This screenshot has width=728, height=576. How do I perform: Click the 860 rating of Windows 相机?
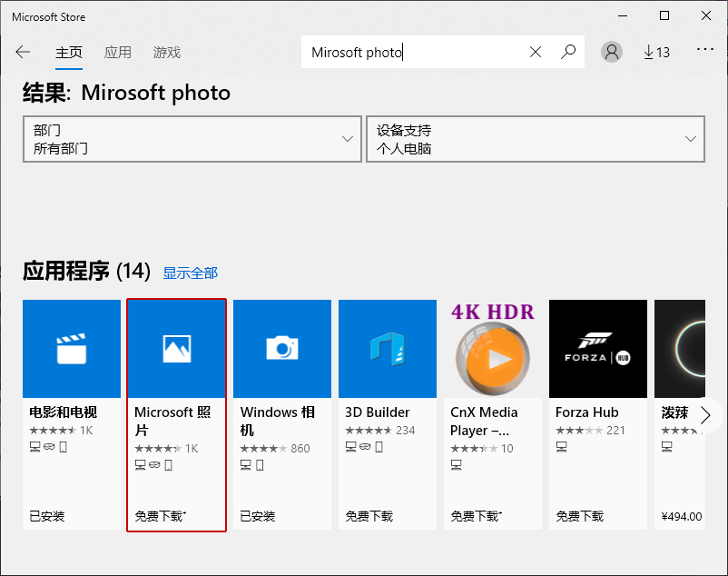(300, 448)
